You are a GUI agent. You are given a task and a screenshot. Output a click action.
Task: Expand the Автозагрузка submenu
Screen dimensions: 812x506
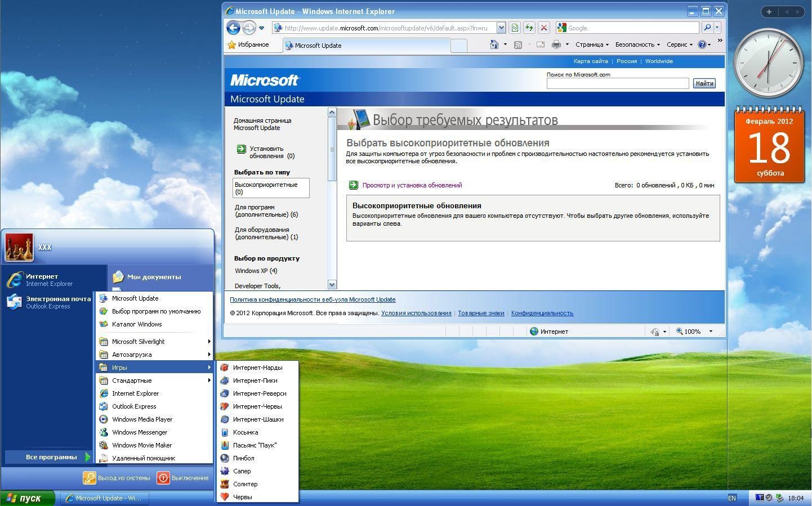(154, 355)
